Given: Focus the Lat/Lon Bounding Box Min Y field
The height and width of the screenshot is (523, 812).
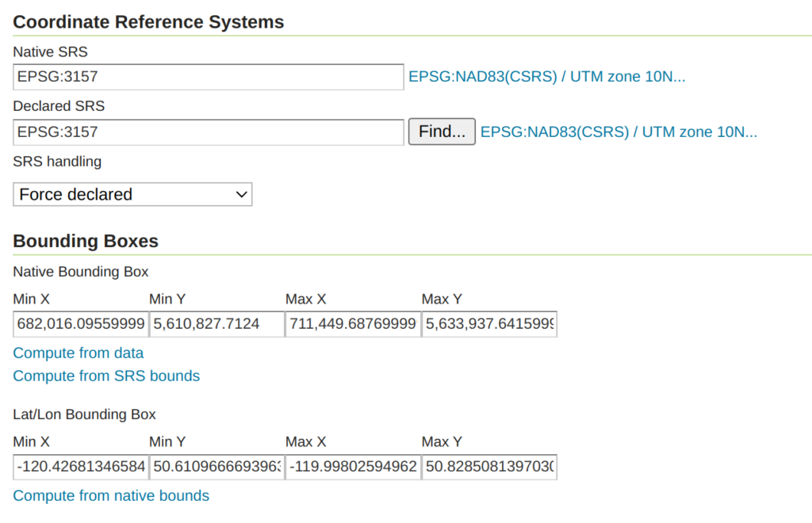Looking at the screenshot, I should coord(216,468).
